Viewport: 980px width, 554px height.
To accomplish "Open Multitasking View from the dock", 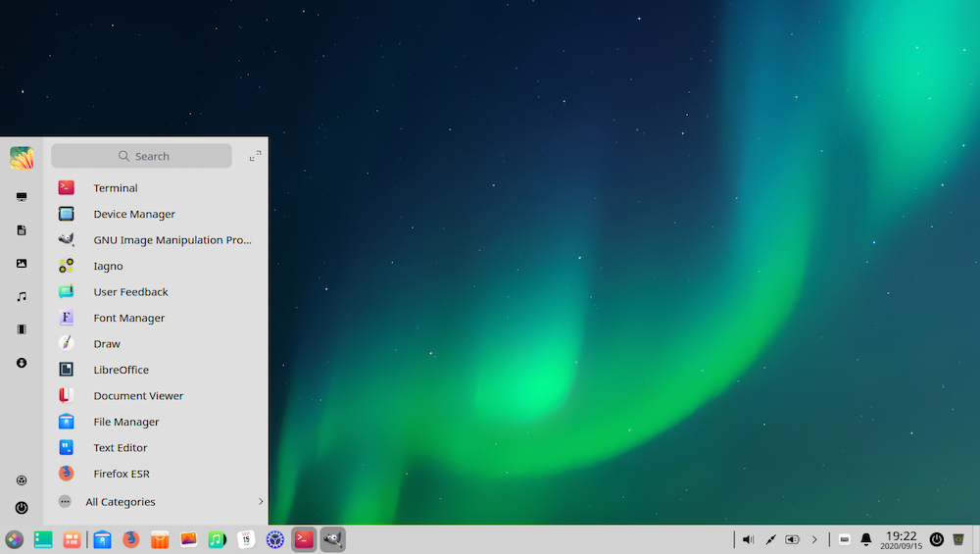I will [72, 539].
